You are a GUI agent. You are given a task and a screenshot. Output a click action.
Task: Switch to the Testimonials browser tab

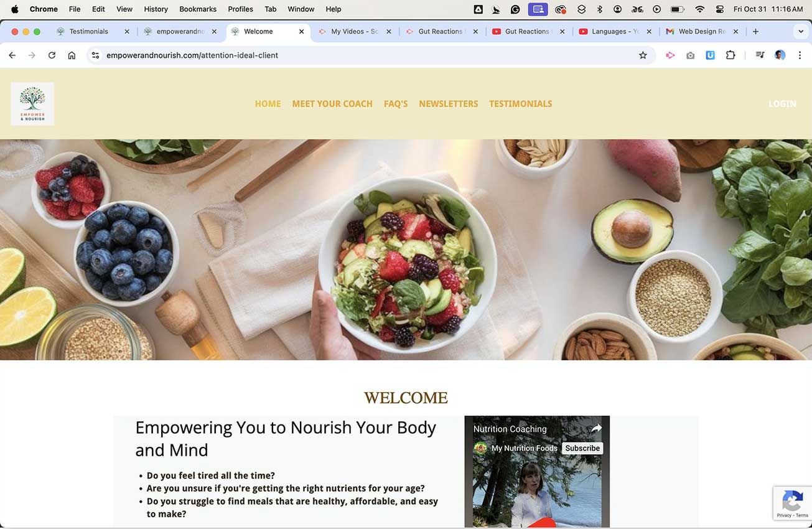click(x=88, y=31)
